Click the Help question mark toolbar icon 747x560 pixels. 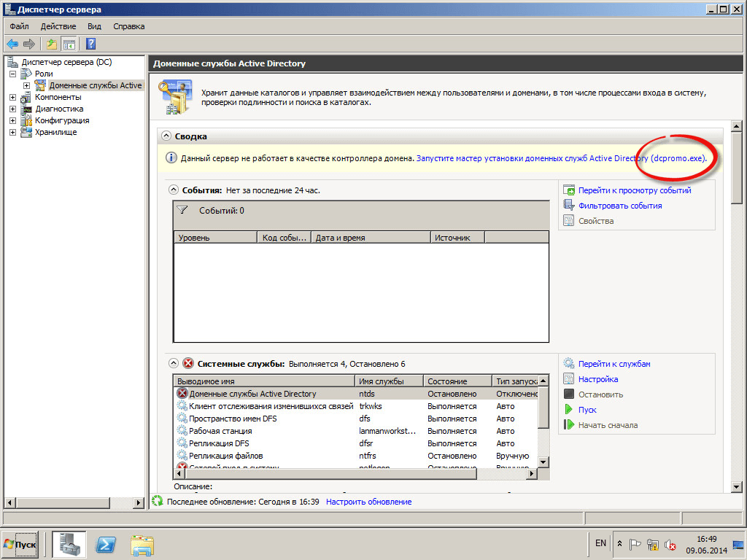pos(91,44)
